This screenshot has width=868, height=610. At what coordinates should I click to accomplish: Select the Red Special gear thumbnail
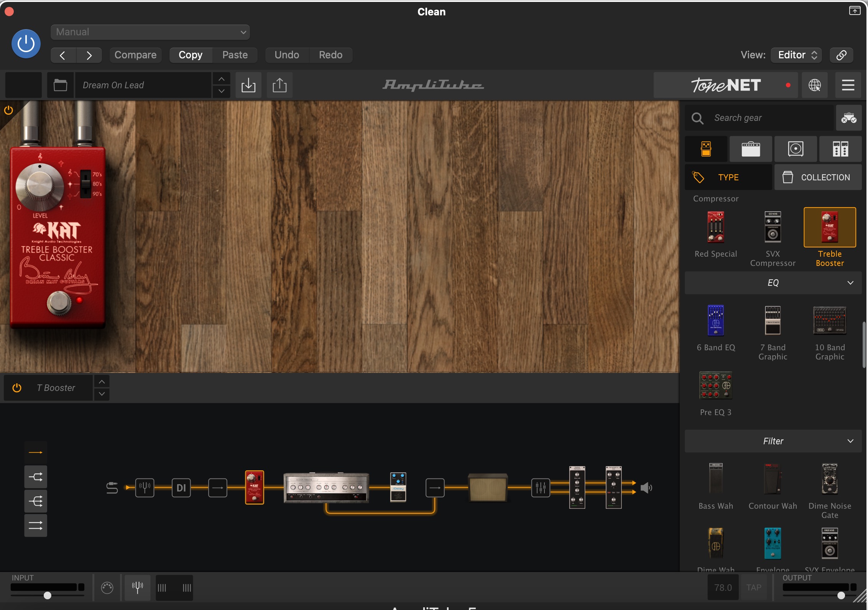tap(716, 228)
